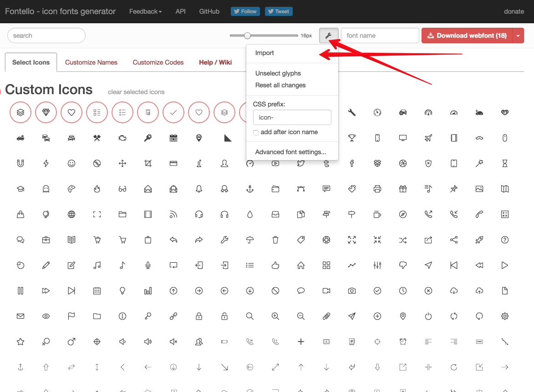Deselect the first red-circled layers stack icon
Screen dimensions: 534x392
coord(20,112)
